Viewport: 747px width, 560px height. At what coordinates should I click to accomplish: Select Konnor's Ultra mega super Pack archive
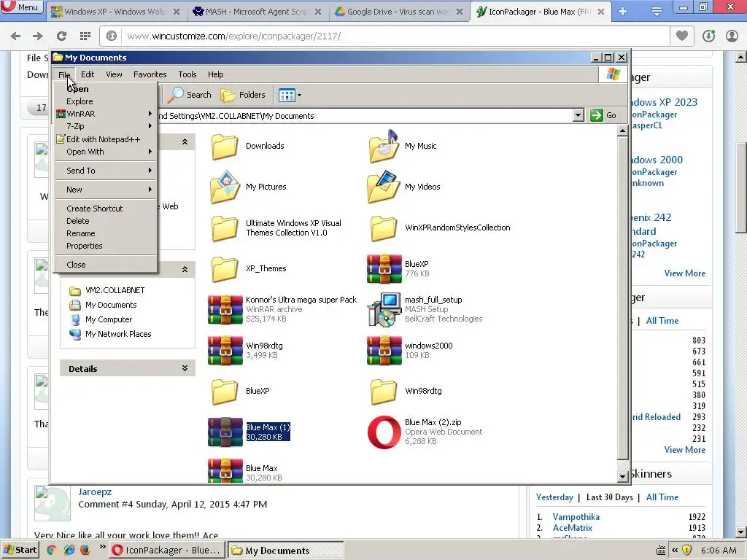(225, 309)
